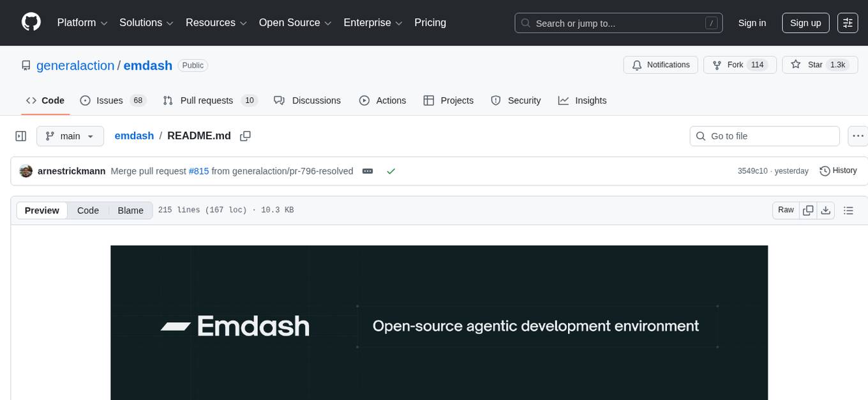This screenshot has height=400, width=868.
Task: Switch to the Blame tab
Action: click(130, 210)
